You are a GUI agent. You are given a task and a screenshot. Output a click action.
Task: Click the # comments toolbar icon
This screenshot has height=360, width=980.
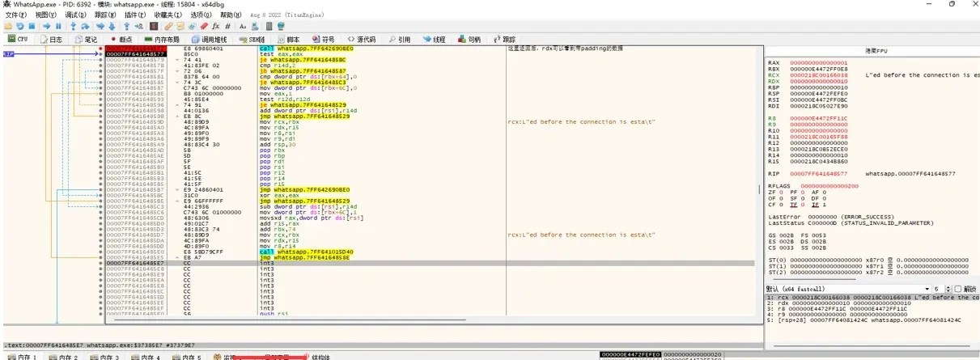coord(227,26)
